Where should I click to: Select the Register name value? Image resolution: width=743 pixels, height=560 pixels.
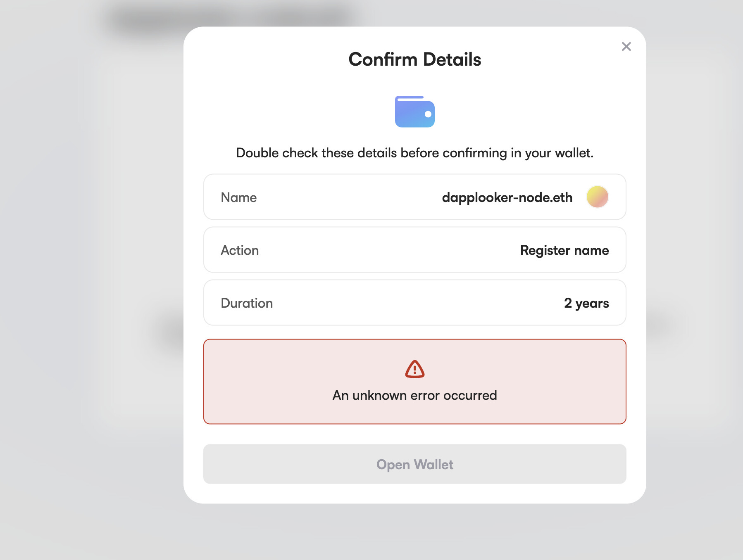tap(564, 250)
